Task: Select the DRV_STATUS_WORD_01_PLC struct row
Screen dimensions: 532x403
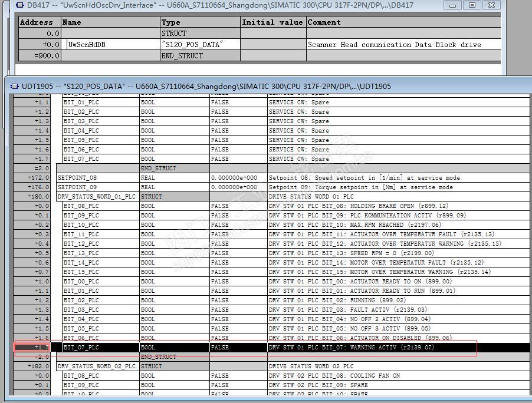Action: 271,197
